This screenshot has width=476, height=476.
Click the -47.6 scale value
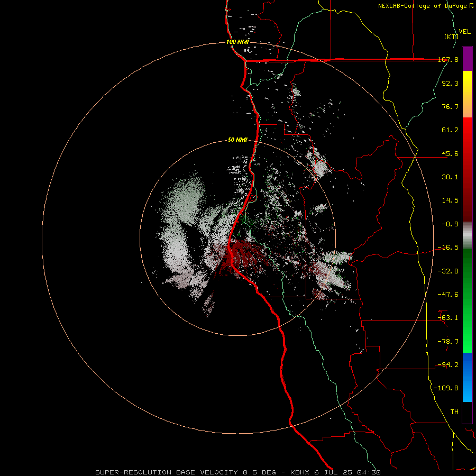(x=448, y=295)
